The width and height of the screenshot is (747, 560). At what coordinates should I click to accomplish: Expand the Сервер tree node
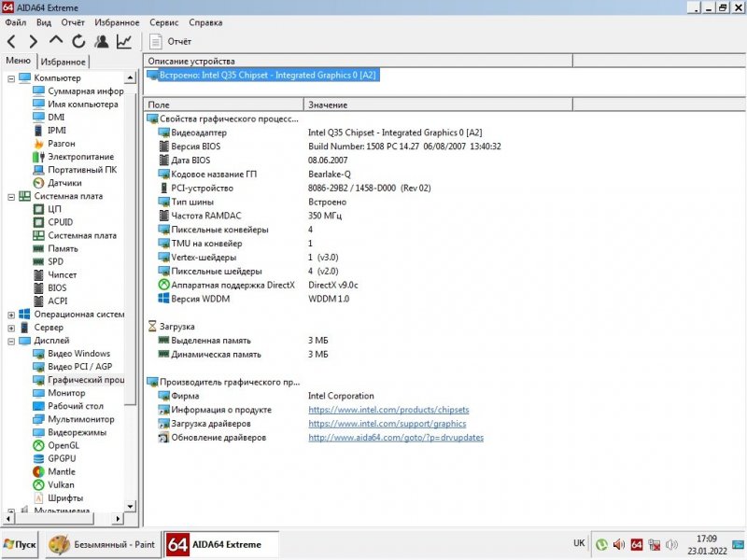11,328
